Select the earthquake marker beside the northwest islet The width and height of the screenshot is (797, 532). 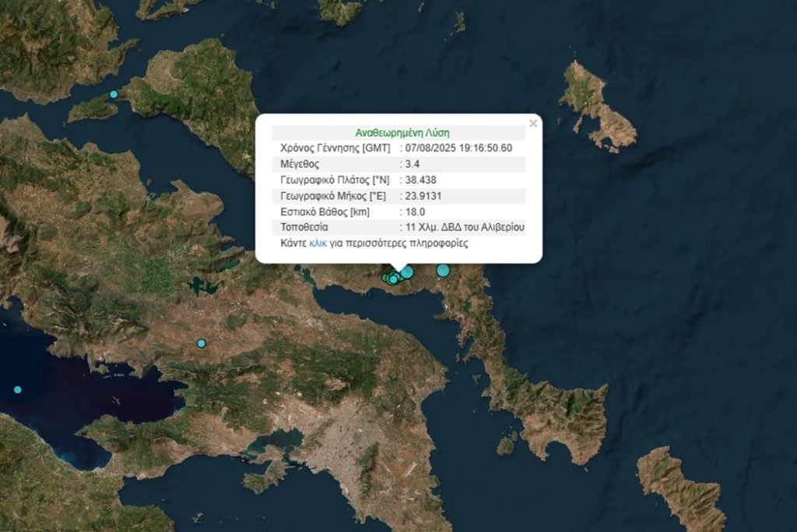click(114, 94)
